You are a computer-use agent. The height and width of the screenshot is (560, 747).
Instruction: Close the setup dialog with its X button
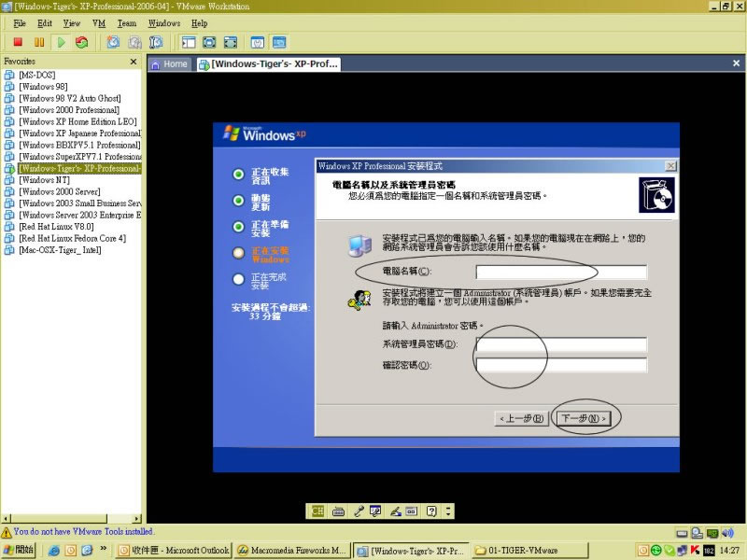point(670,166)
